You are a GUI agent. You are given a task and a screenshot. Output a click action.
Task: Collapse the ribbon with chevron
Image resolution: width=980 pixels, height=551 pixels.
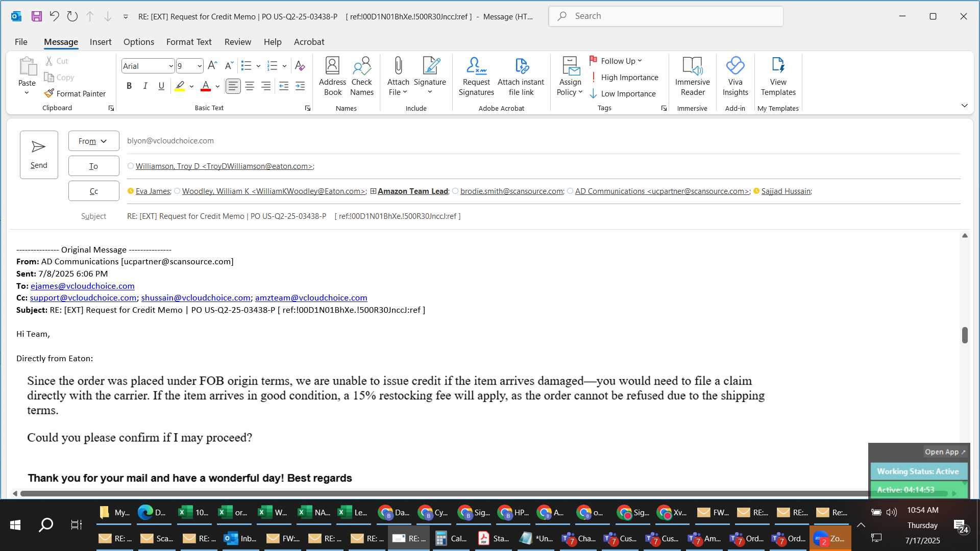pos(964,106)
